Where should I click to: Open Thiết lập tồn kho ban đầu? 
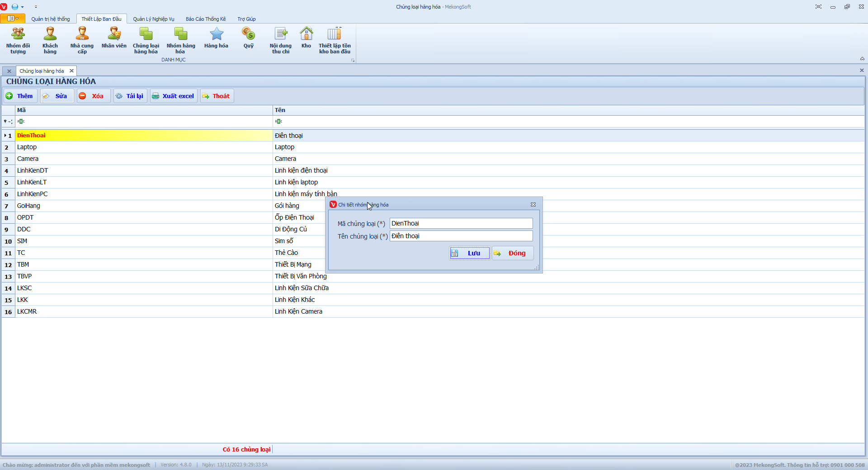[335, 40]
